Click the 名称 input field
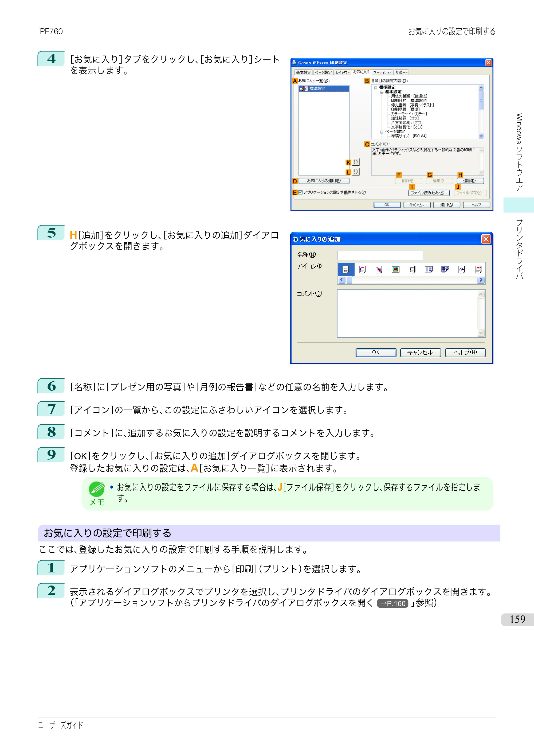 (x=380, y=255)
